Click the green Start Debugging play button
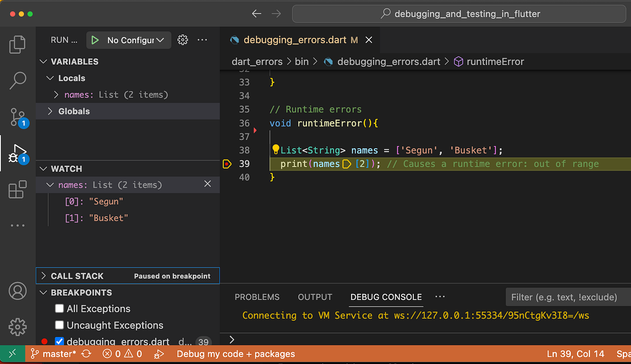Viewport: 631px width, 364px height. 95,40
